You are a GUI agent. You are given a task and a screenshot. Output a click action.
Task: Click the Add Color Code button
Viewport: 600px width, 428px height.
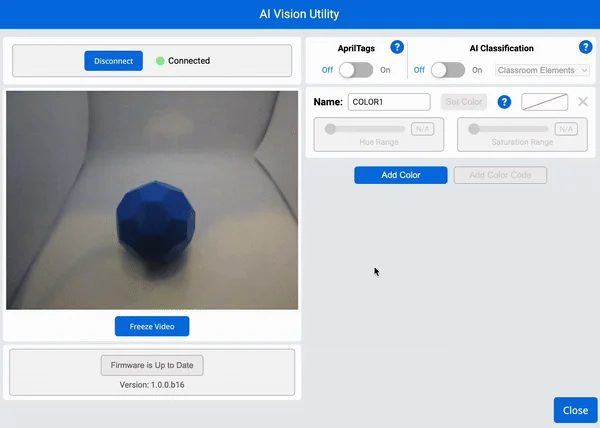tap(500, 175)
